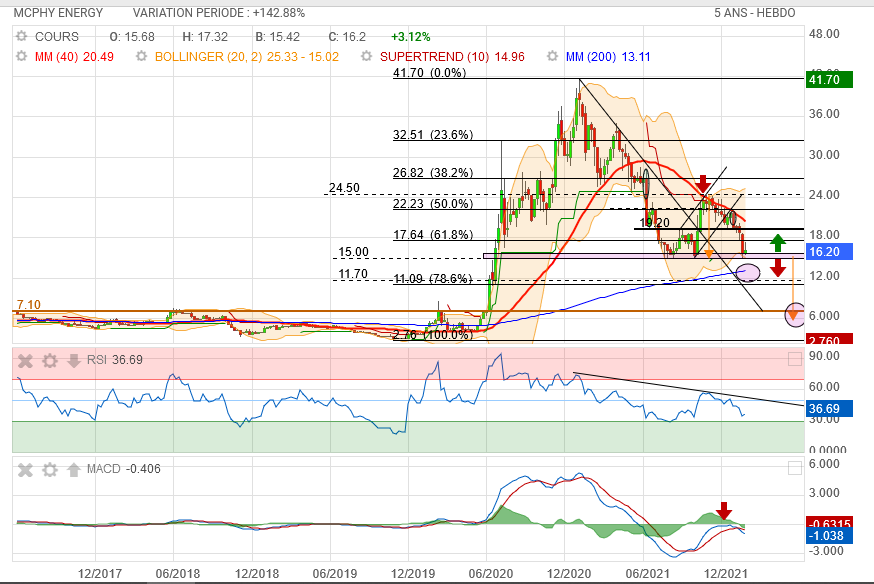This screenshot has width=874, height=584.
Task: Click the 12/2017 date on the time axis
Action: pyautogui.click(x=100, y=573)
